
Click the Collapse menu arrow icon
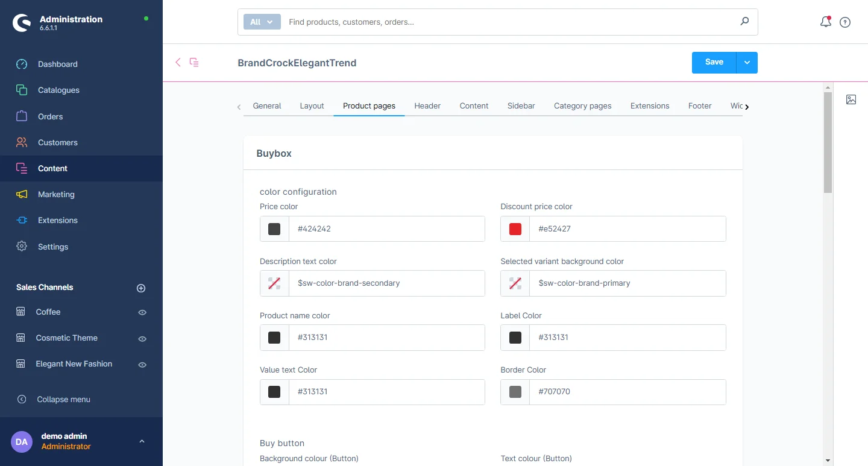pyautogui.click(x=22, y=399)
